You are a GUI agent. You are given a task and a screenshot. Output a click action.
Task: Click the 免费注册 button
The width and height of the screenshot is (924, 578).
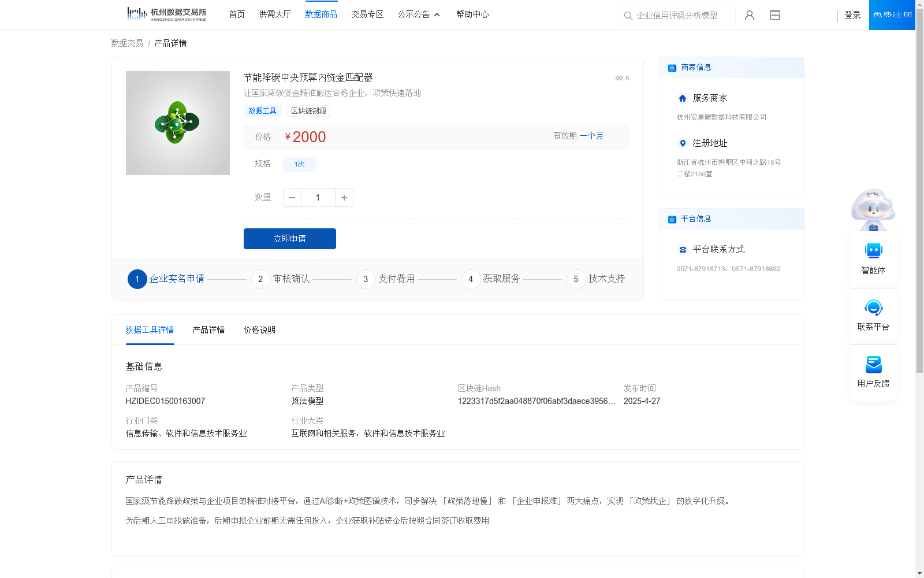[x=892, y=15]
